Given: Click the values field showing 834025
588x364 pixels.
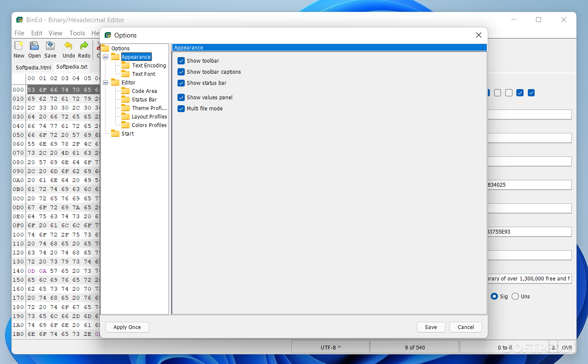Looking at the screenshot, I should coord(529,185).
